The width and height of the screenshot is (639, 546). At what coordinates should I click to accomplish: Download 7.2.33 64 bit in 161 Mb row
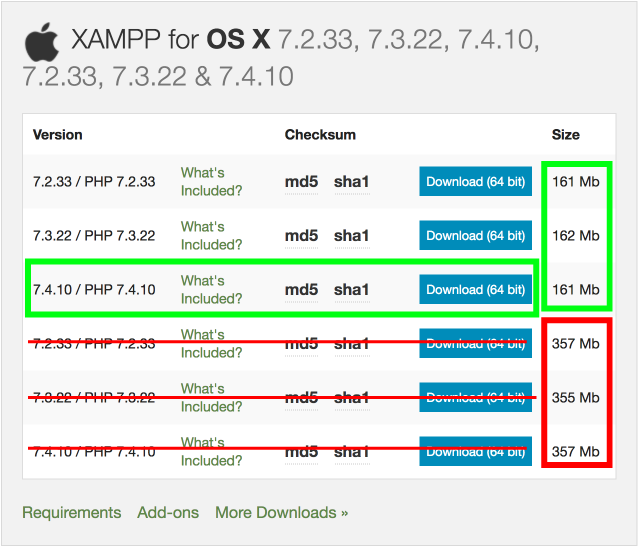[475, 181]
